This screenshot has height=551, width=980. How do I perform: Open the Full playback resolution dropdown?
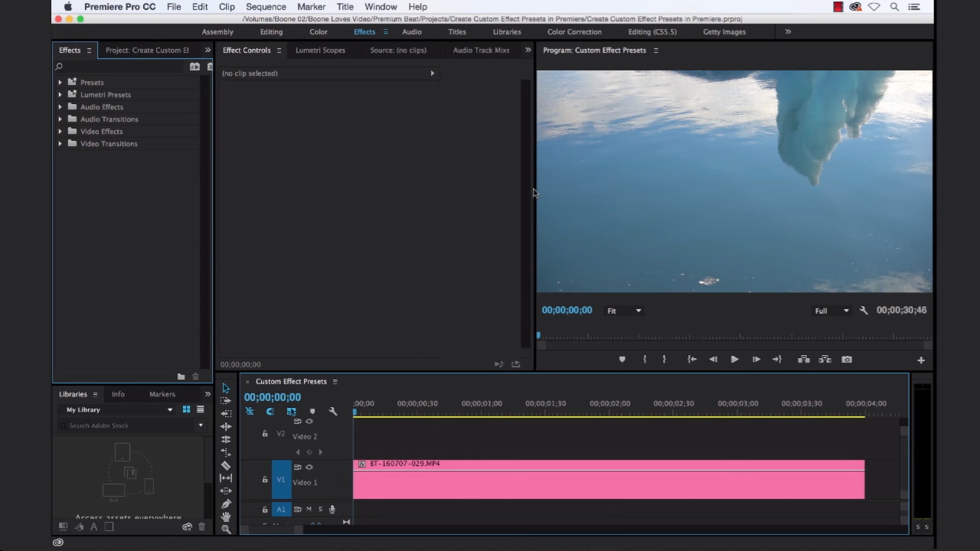pyautogui.click(x=831, y=311)
